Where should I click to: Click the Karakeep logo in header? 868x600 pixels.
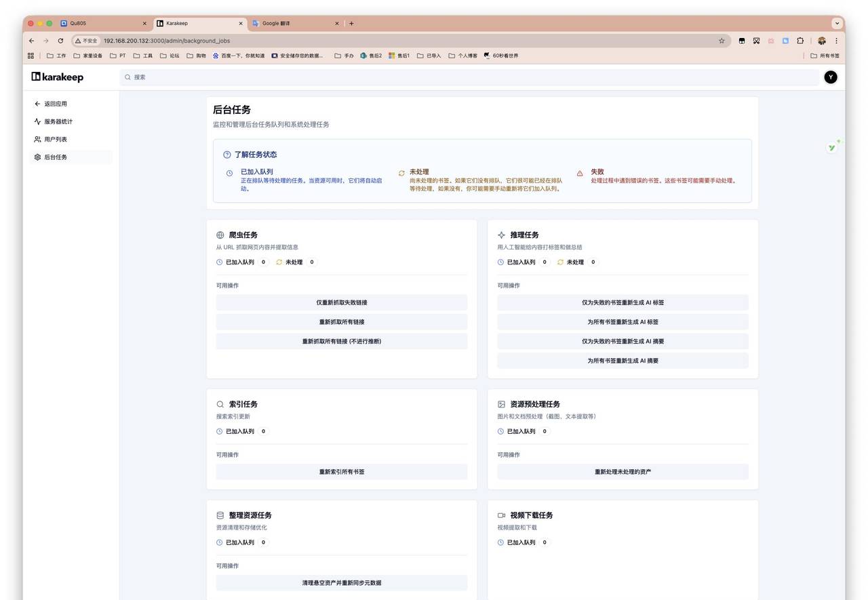pyautogui.click(x=58, y=77)
